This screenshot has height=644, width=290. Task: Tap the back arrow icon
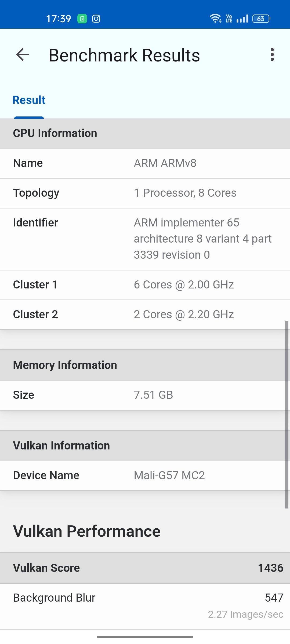(23, 55)
